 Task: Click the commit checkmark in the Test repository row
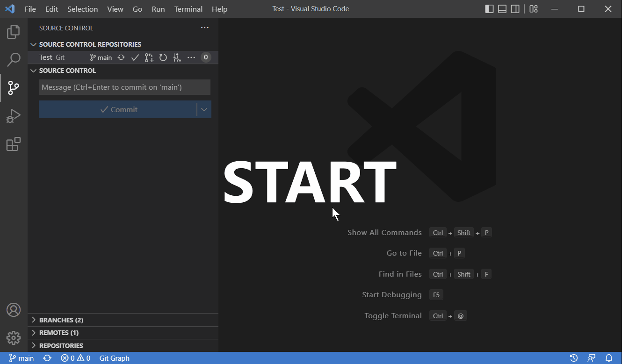pyautogui.click(x=135, y=57)
